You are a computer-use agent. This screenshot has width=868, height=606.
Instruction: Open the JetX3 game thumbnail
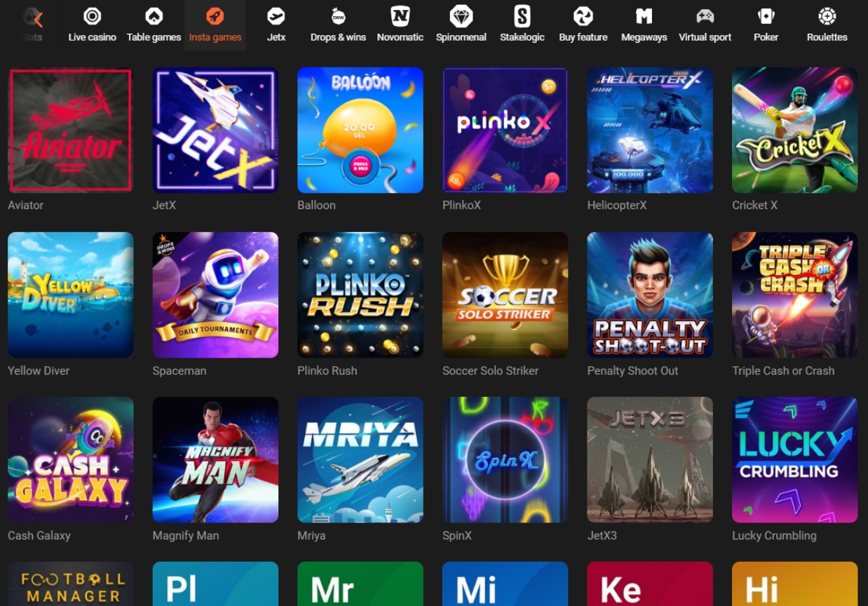650,459
